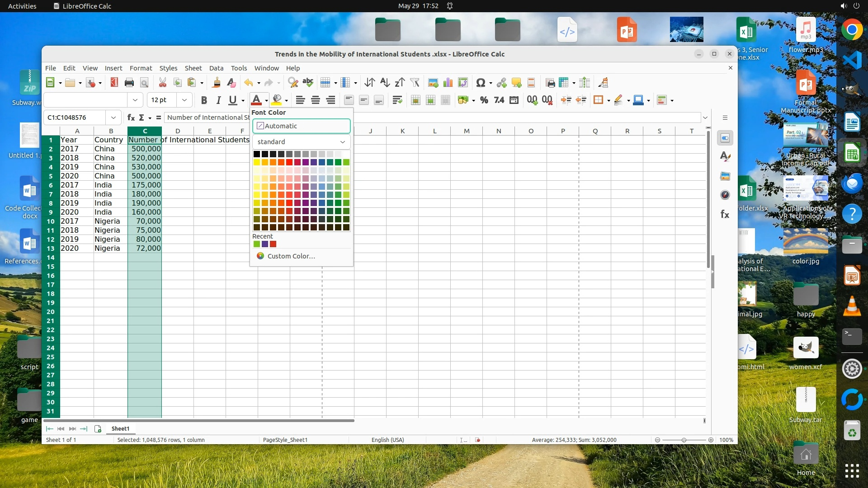Format as Percent using the % icon

[484, 100]
